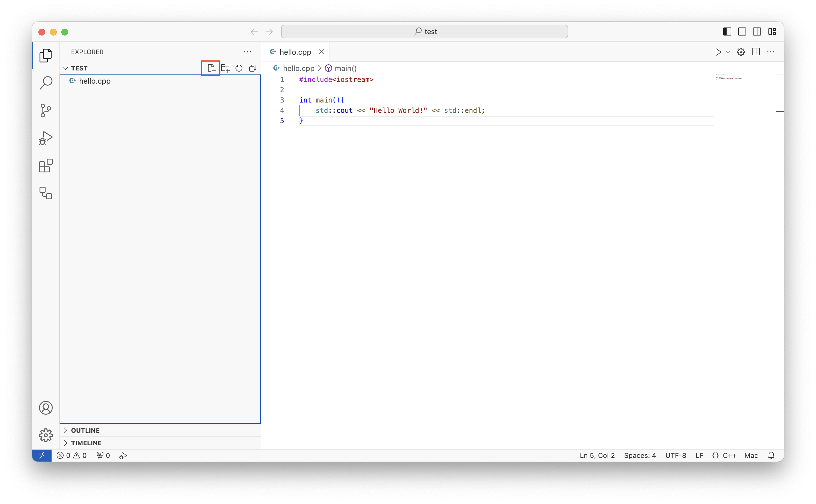
Task: Click the New File icon in Explorer
Action: click(211, 68)
